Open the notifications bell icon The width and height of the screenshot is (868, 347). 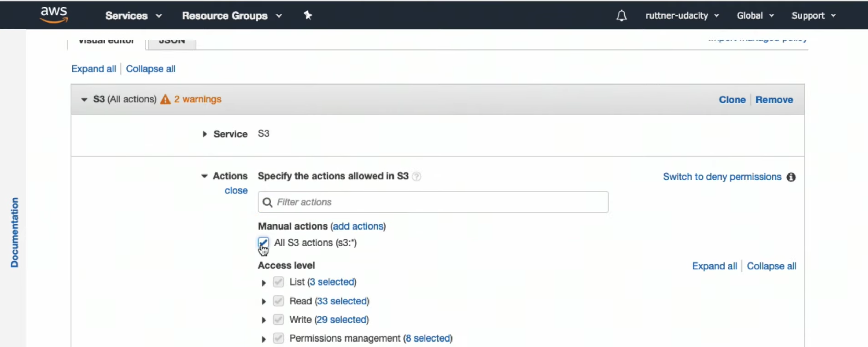click(621, 15)
